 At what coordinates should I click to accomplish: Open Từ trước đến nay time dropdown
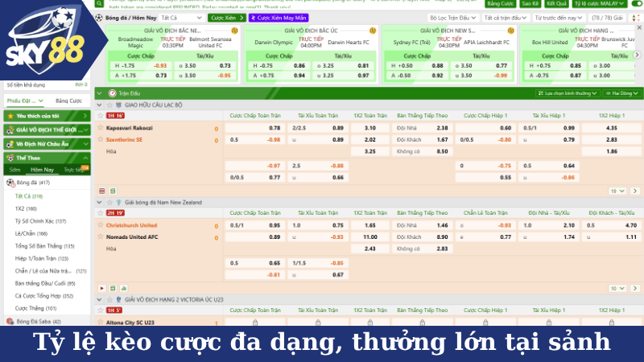559,18
